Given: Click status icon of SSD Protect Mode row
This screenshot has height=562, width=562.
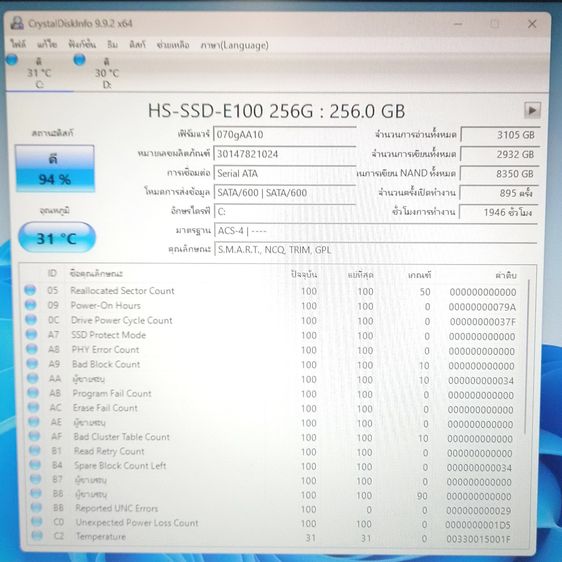Looking at the screenshot, I should (x=32, y=334).
